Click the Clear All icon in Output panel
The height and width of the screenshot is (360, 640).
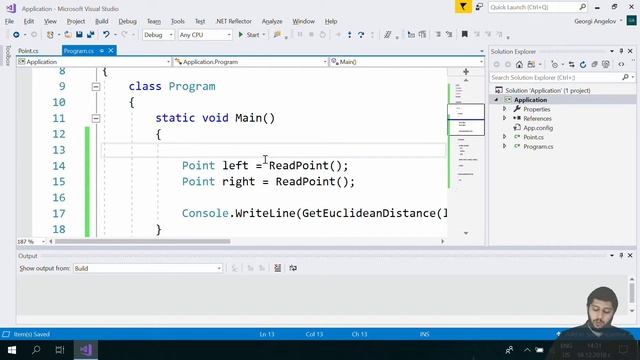coord(278,268)
